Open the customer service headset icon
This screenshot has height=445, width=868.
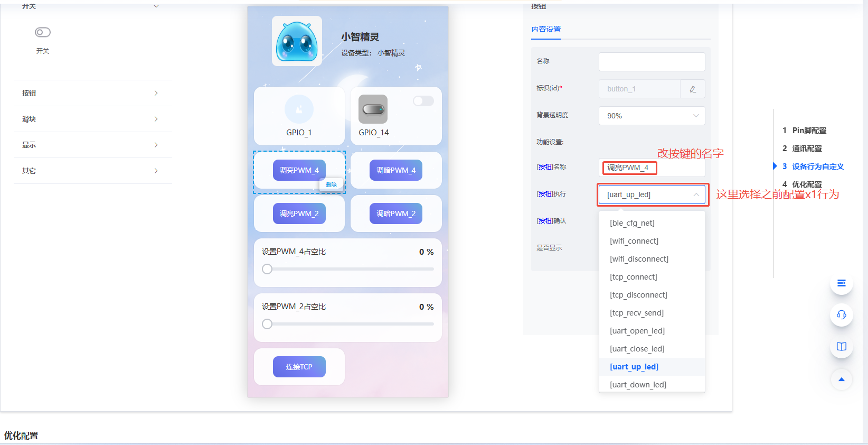pyautogui.click(x=842, y=315)
